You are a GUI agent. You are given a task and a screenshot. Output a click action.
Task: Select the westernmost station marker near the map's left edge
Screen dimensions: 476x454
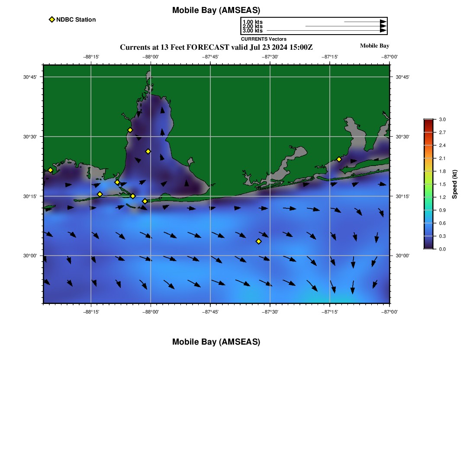pyautogui.click(x=50, y=170)
